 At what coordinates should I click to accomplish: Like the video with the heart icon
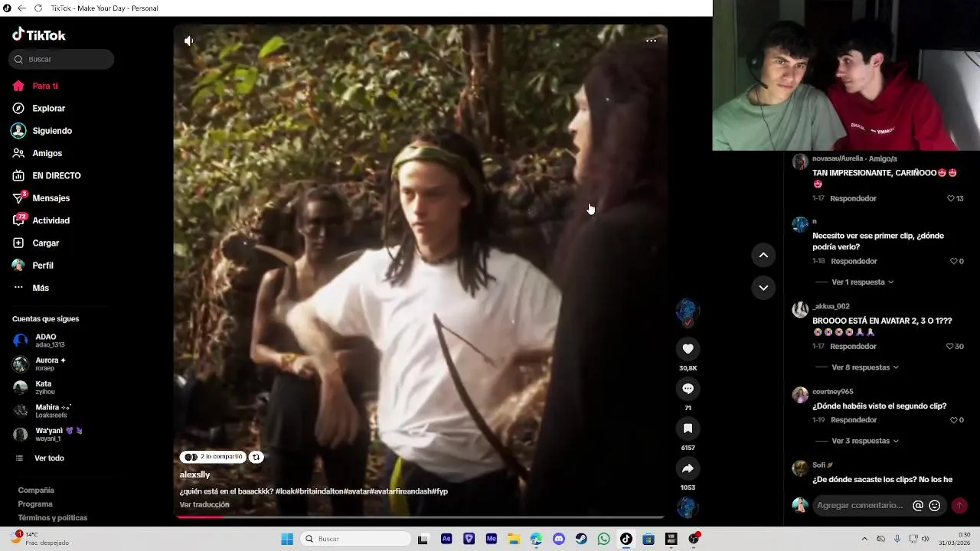(688, 349)
